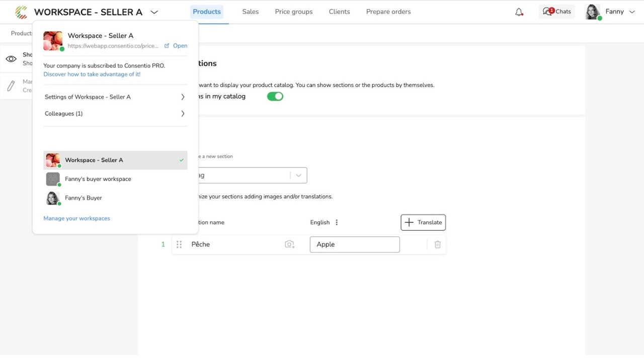Click the eye icon in left sidebar
Viewport: 644px width, 360px height.
[x=11, y=59]
